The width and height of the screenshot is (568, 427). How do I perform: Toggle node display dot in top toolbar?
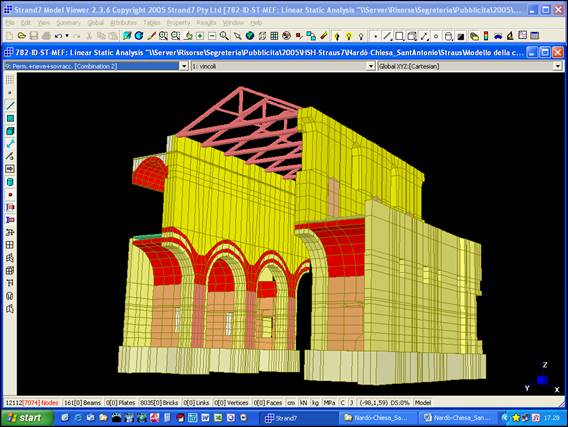click(x=375, y=36)
